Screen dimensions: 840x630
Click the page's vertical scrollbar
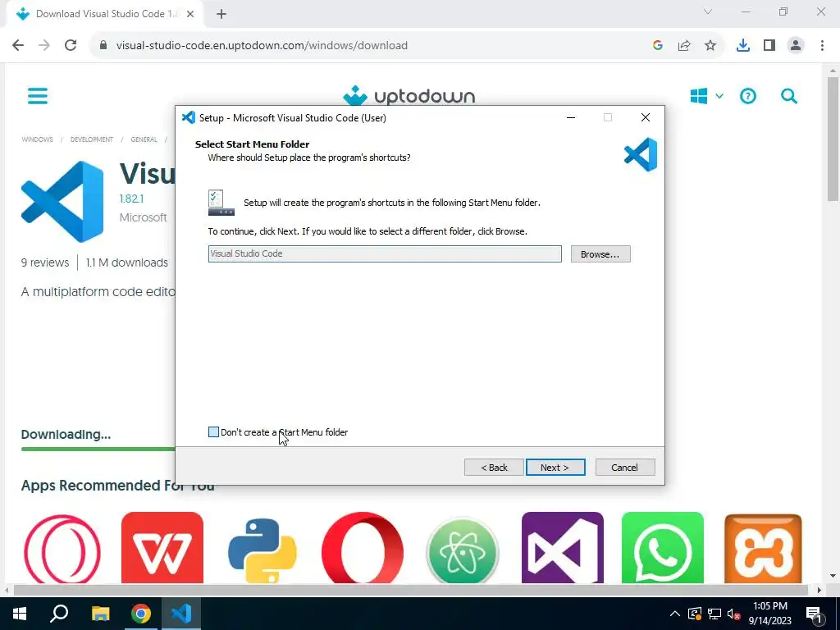[833, 139]
